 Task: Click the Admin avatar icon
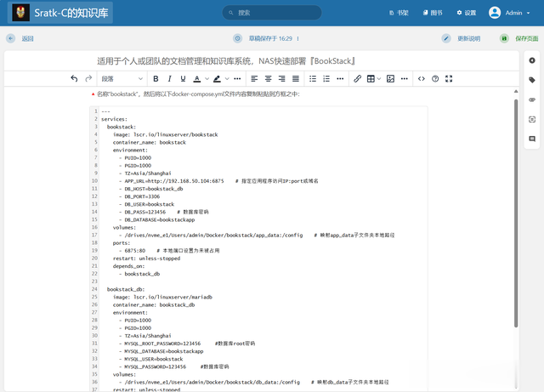pos(495,13)
